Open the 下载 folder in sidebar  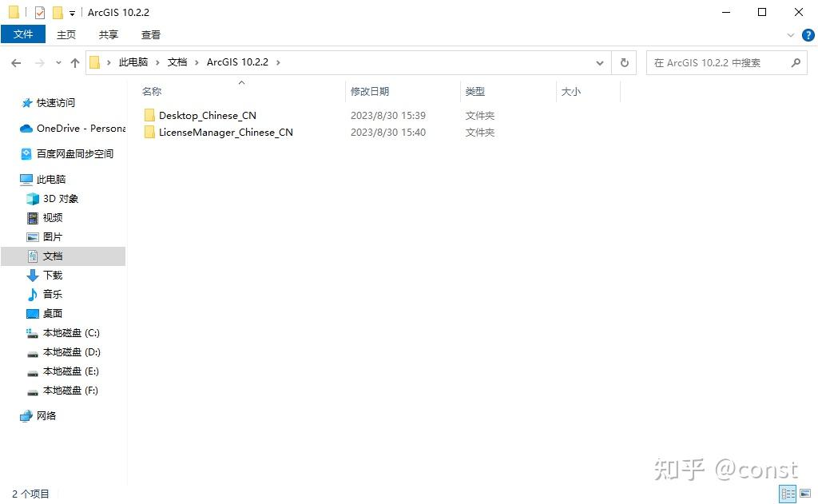(x=52, y=275)
